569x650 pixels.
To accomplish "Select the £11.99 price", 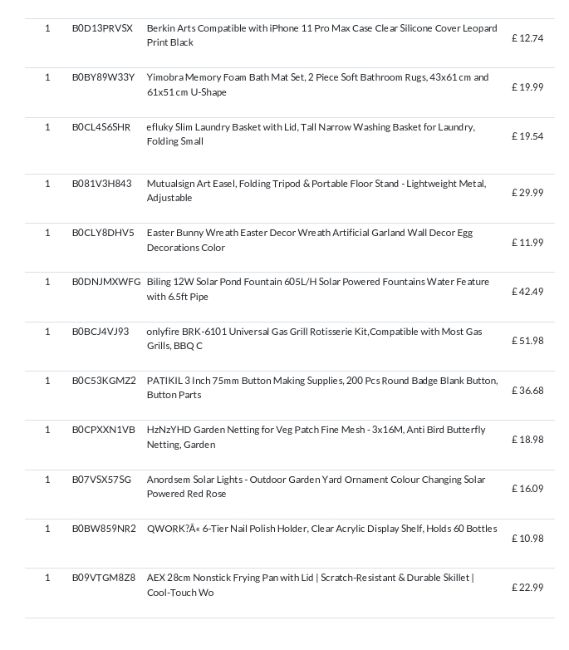I will coord(527,243).
